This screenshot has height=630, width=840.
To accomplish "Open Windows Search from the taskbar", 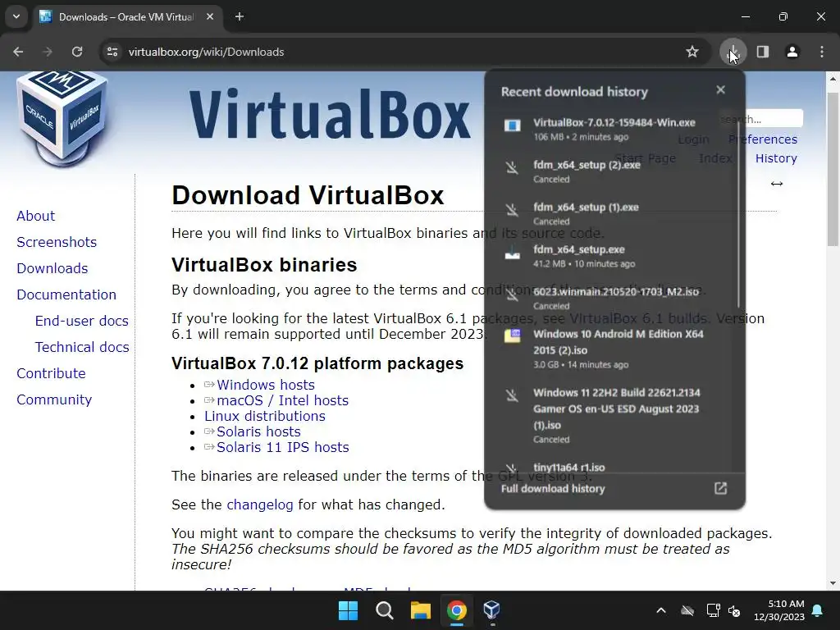I will [384, 610].
